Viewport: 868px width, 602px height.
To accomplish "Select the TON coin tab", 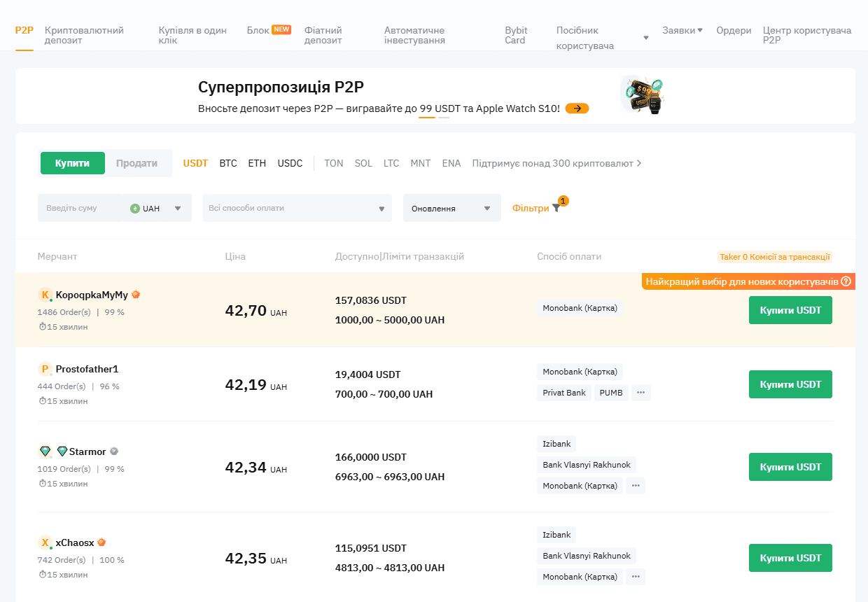I will pyautogui.click(x=334, y=163).
